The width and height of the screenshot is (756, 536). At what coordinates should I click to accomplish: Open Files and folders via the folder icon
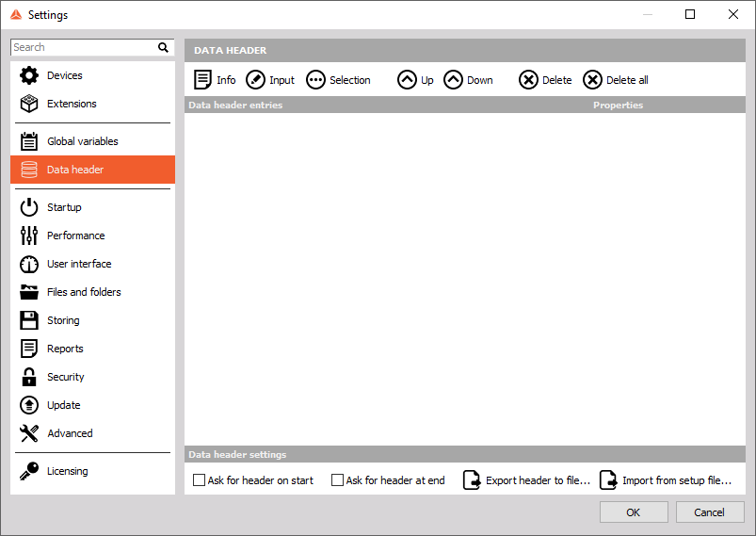[29, 292]
